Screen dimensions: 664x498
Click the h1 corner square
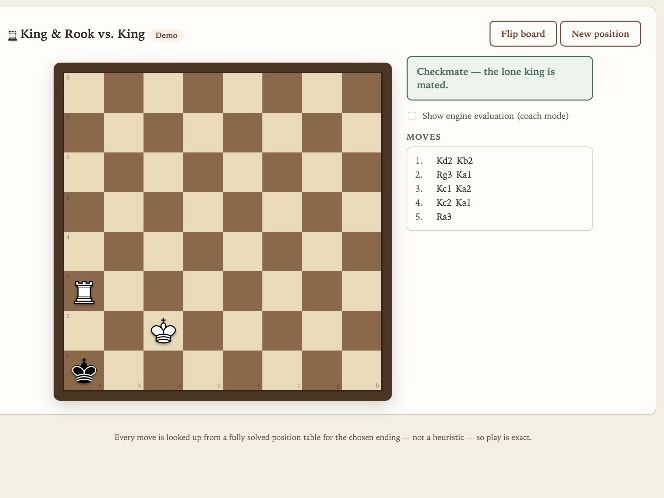point(362,370)
